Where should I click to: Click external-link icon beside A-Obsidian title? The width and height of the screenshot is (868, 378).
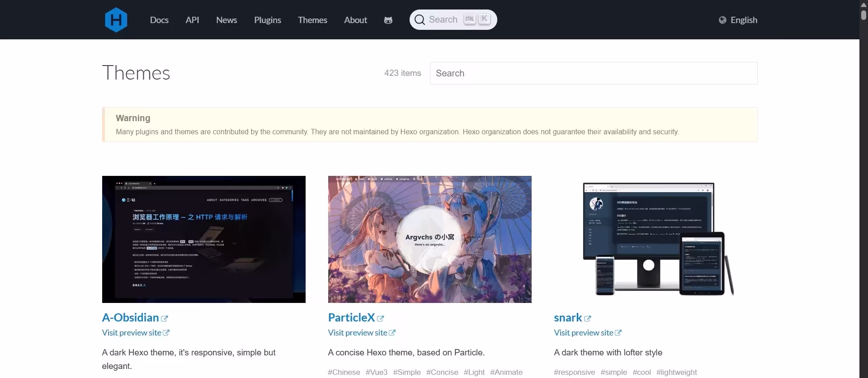(x=165, y=318)
